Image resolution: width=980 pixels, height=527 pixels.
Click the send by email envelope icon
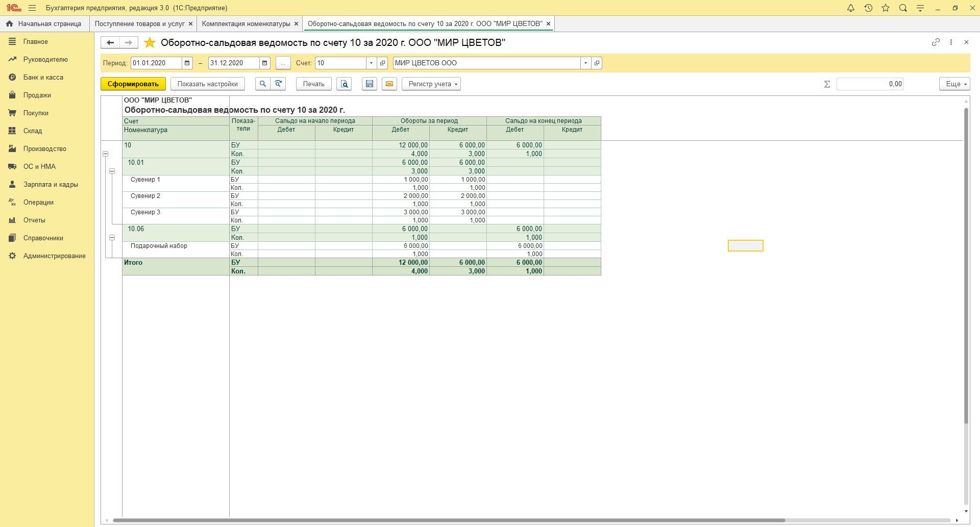tap(389, 84)
